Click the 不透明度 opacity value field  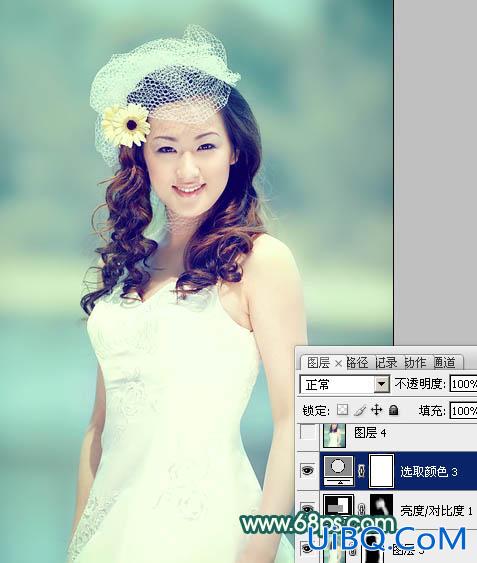pyautogui.click(x=463, y=384)
